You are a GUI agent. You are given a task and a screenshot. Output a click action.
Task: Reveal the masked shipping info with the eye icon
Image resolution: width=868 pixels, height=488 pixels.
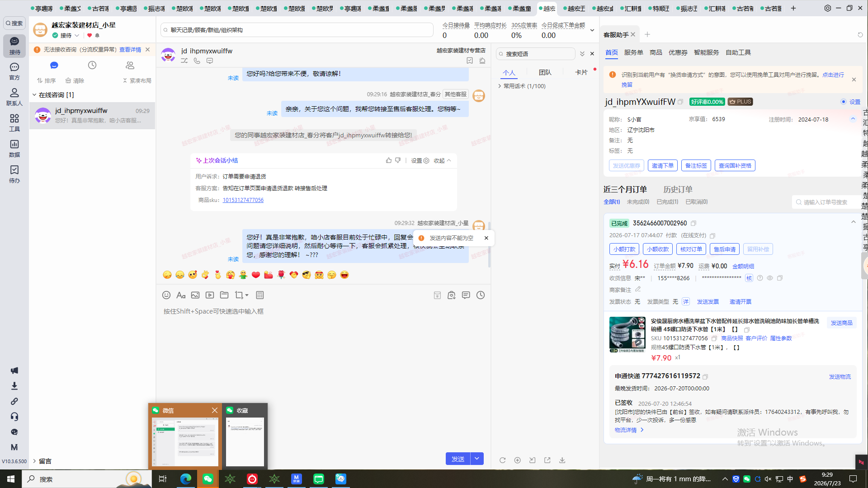pos(770,278)
